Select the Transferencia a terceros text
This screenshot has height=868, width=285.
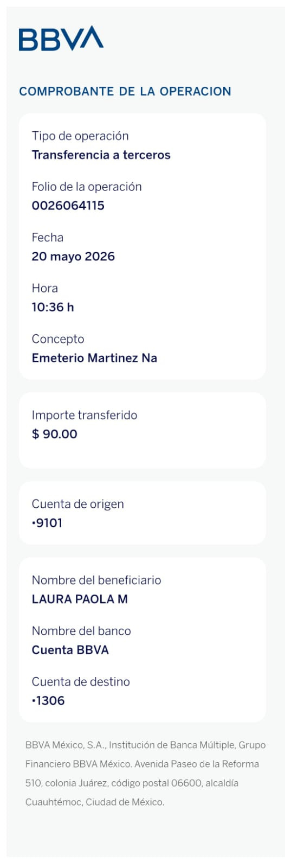(x=101, y=155)
